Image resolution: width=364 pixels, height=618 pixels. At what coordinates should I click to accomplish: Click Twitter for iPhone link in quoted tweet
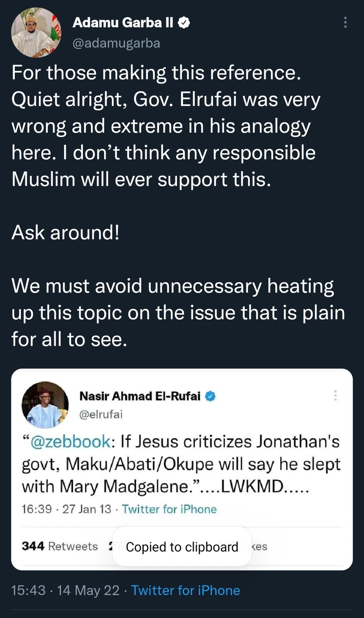click(x=169, y=509)
